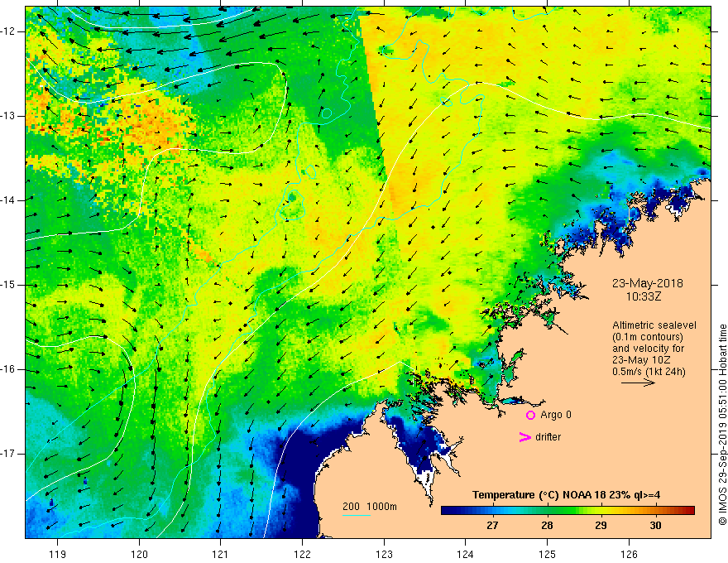Click the color bar value '29'

[x=601, y=526]
